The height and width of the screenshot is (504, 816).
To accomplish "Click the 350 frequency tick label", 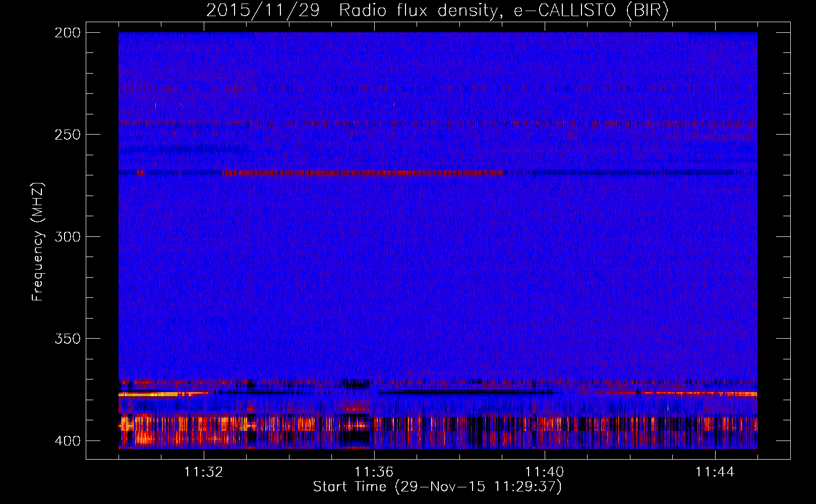I will pyautogui.click(x=68, y=339).
